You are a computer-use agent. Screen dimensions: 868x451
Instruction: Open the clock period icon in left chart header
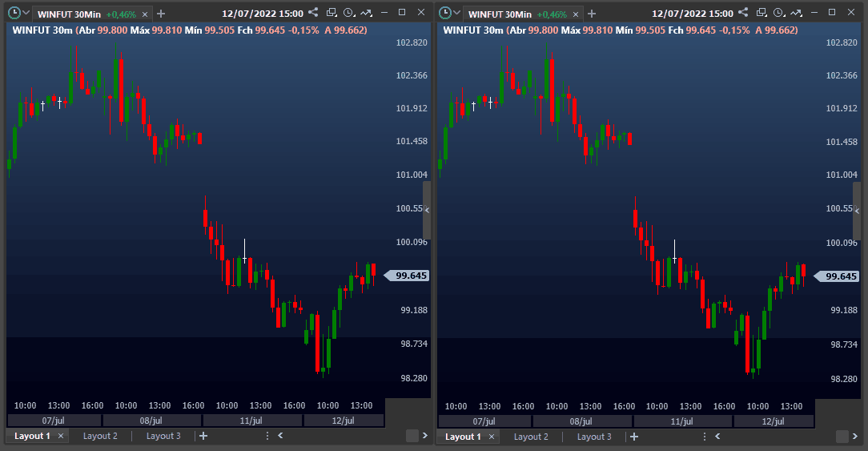(349, 12)
